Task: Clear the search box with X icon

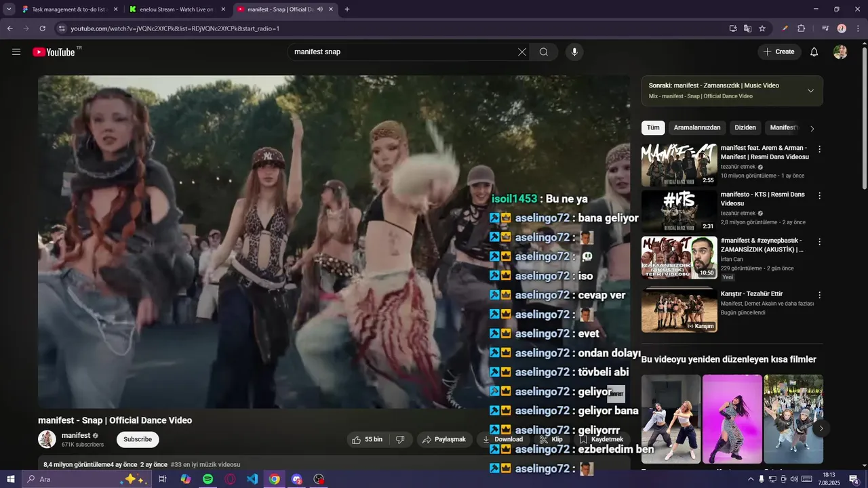Action: click(x=522, y=52)
